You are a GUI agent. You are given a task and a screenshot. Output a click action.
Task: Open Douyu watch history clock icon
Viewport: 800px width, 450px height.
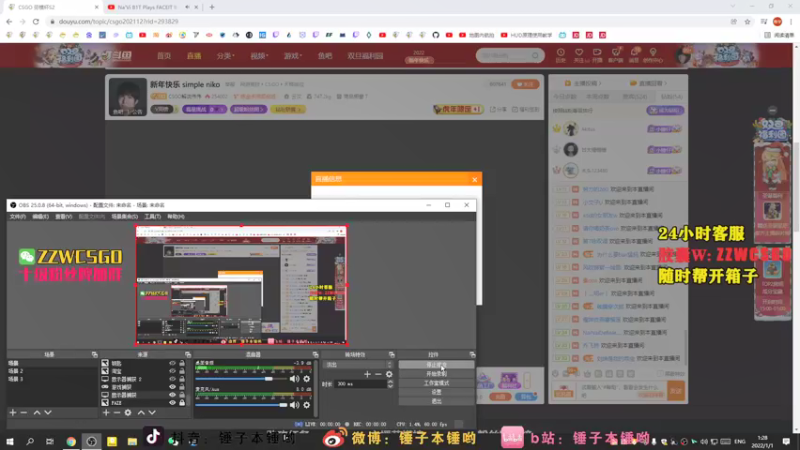pos(560,55)
